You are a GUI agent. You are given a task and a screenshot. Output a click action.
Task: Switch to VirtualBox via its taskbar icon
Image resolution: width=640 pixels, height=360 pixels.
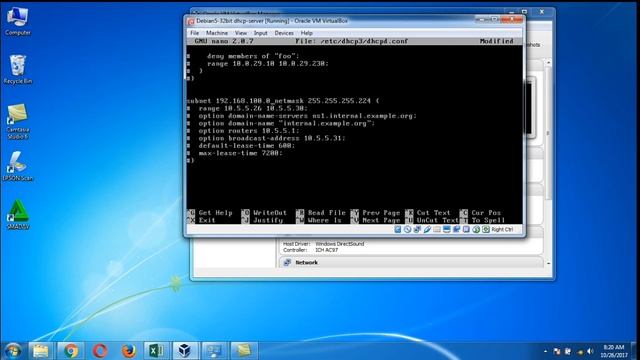[185, 350]
